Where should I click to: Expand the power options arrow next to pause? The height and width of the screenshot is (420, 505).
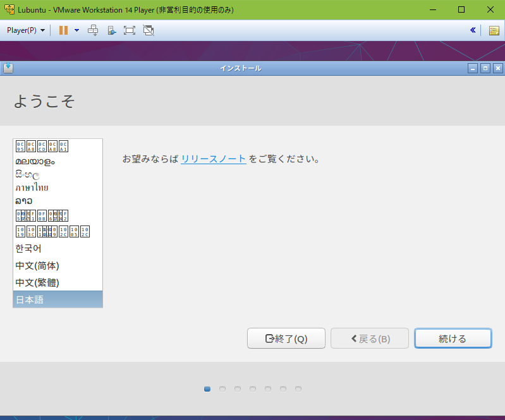click(x=76, y=30)
